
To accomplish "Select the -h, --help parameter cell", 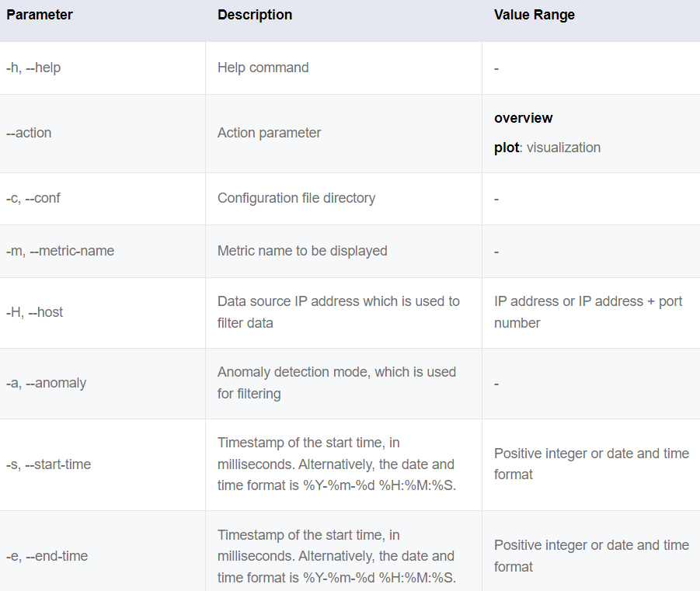I will (x=33, y=68).
